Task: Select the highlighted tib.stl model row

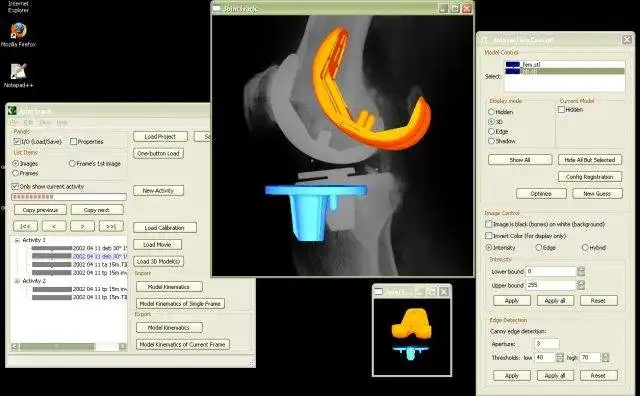Action: (565, 71)
